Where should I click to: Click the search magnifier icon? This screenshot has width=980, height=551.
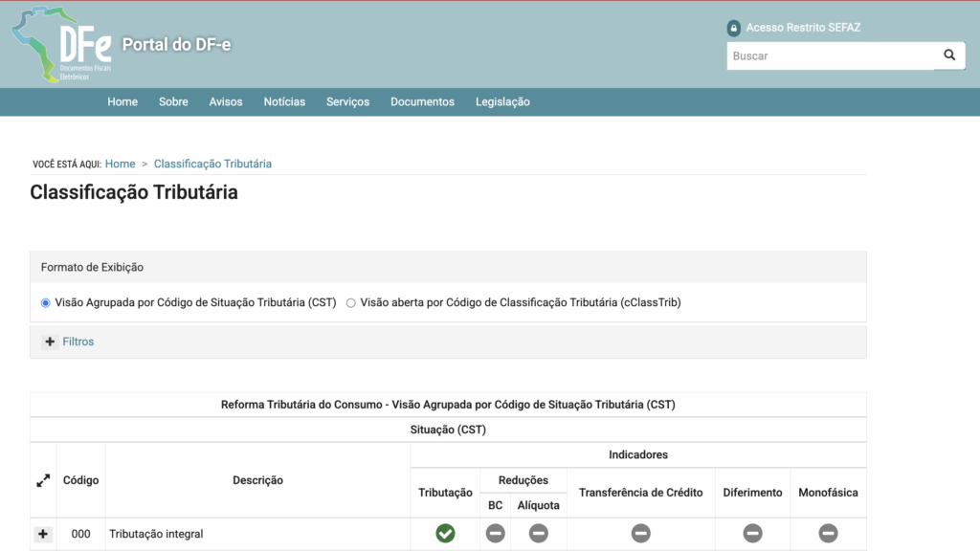coord(948,55)
